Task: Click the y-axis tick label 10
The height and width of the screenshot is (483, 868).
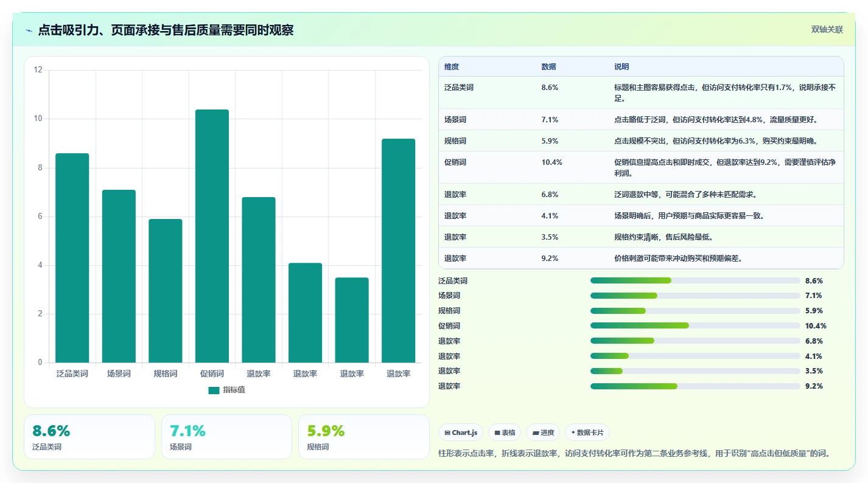Action: (38, 119)
